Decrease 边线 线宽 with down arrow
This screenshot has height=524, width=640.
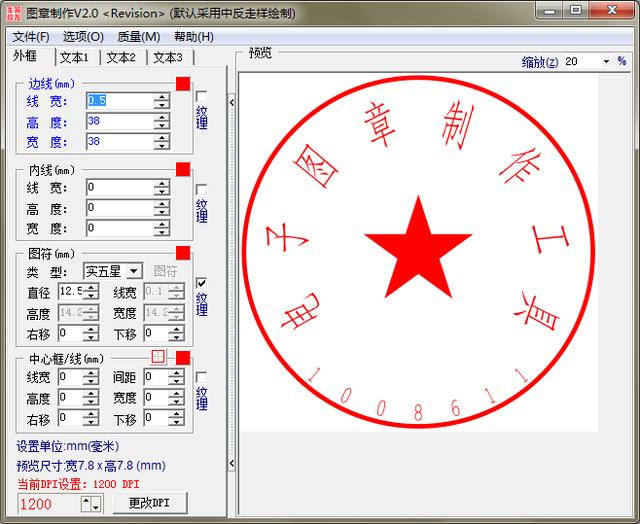point(162,104)
